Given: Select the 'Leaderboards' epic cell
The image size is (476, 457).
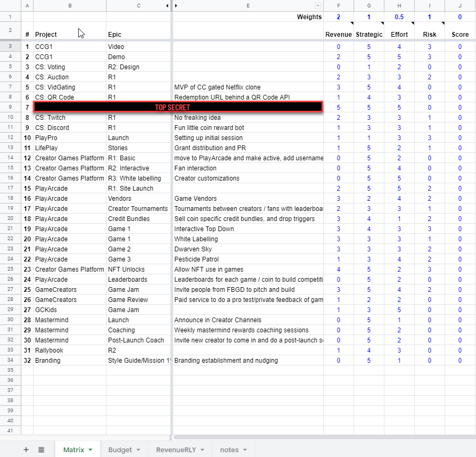Looking at the screenshot, I should click(138, 279).
